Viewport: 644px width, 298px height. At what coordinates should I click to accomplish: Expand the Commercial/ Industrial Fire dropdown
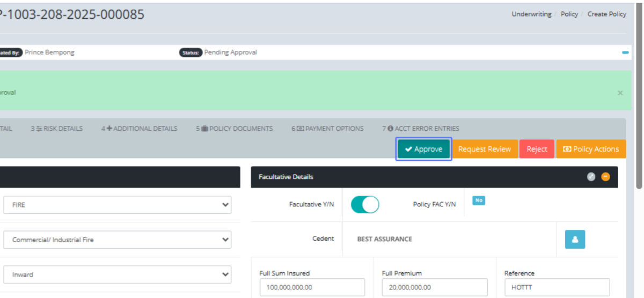(x=117, y=240)
